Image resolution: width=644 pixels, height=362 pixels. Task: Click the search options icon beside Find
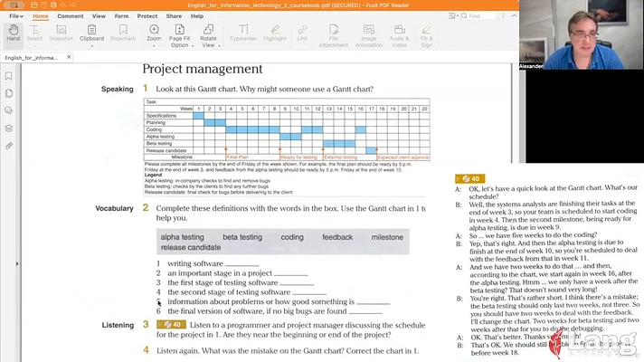[x=452, y=15]
